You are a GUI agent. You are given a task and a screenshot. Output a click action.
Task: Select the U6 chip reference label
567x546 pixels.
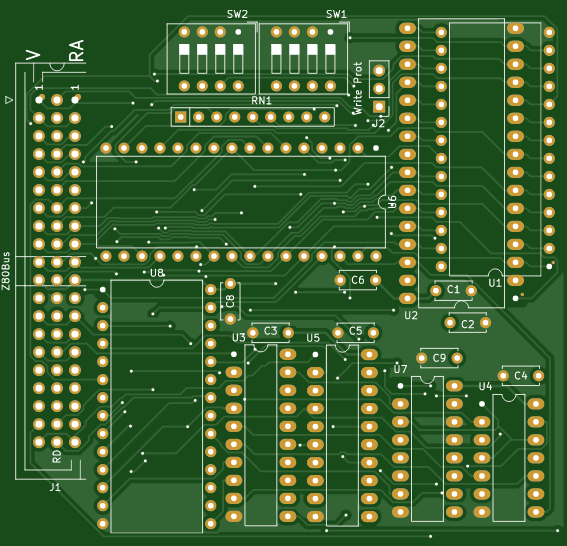[x=392, y=202]
